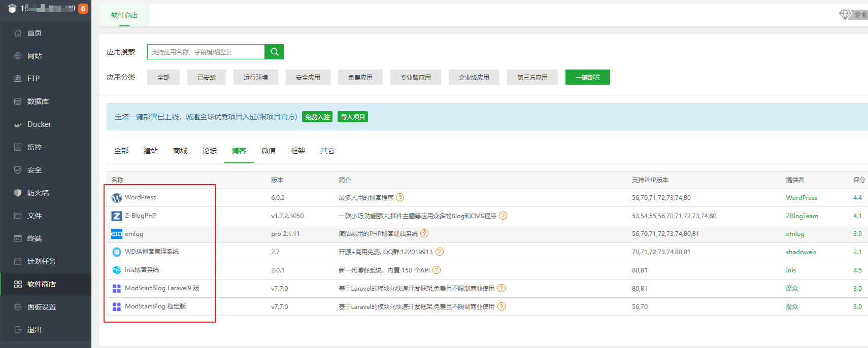Image resolution: width=868 pixels, height=348 pixels.
Task: Open 监控 in the sidebar
Action: point(46,147)
